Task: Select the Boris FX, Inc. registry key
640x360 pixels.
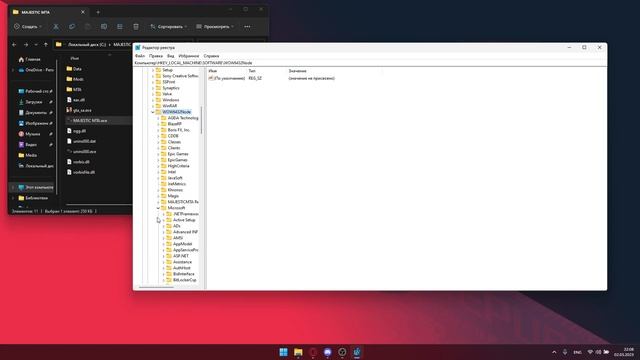Action: (179, 130)
